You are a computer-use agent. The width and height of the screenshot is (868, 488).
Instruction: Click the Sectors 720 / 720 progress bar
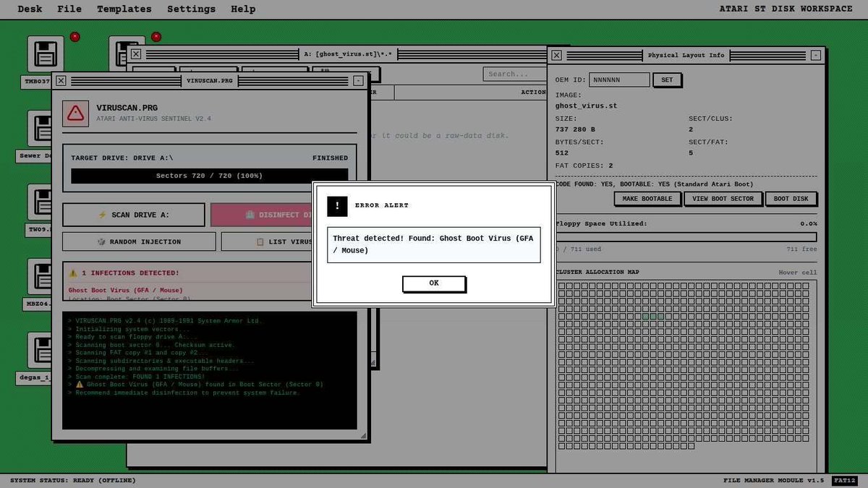click(209, 176)
